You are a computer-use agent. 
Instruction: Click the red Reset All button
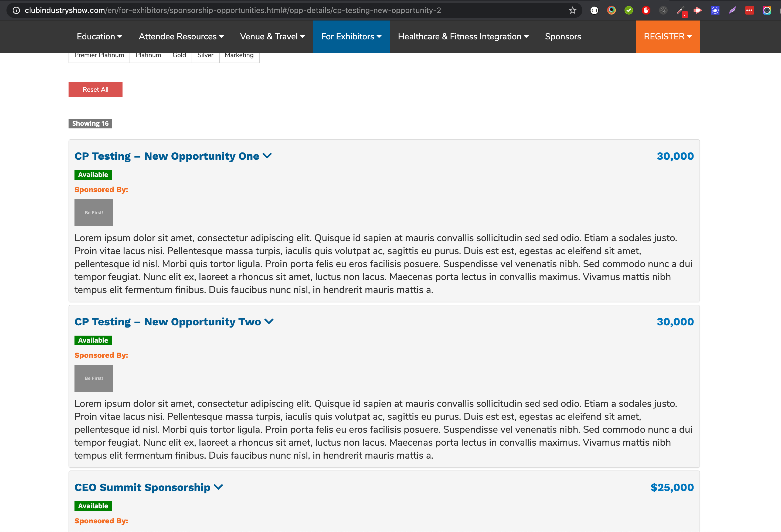point(96,90)
